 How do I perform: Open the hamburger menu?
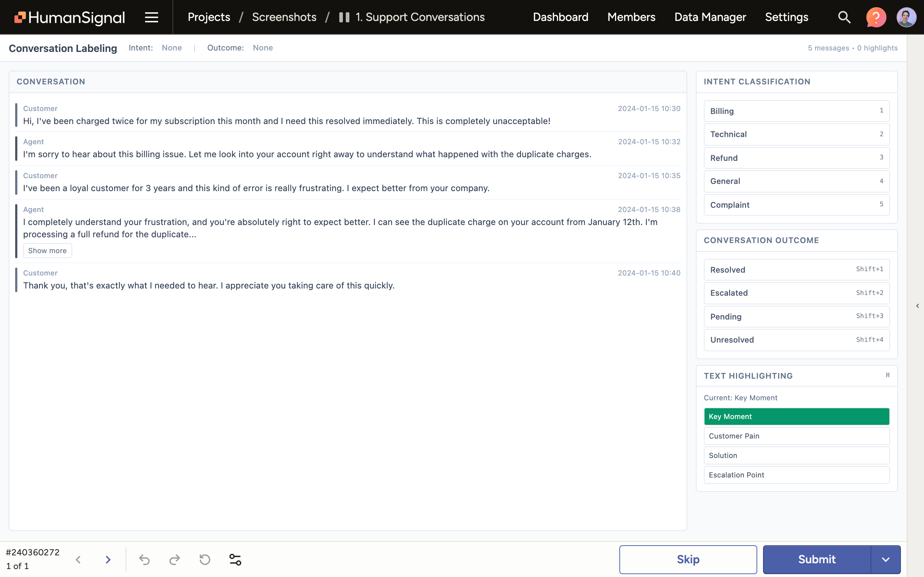tap(152, 17)
